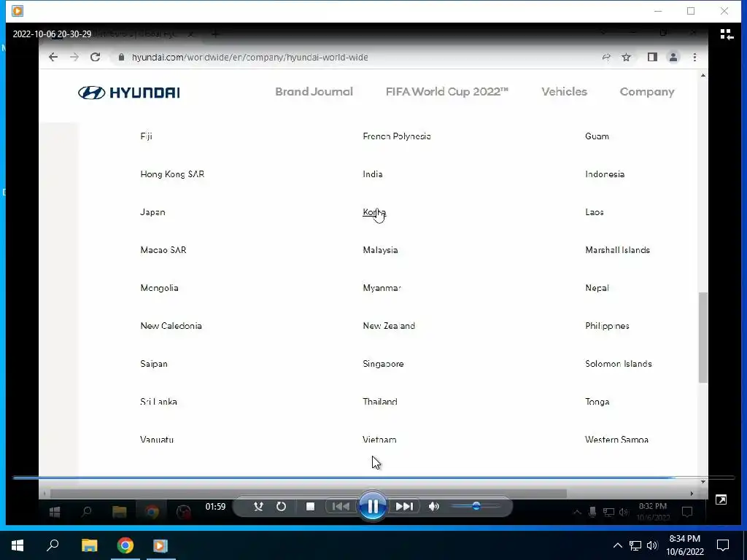The height and width of the screenshot is (560, 747).
Task: Open Chrome from the Windows taskbar
Action: coord(125,545)
